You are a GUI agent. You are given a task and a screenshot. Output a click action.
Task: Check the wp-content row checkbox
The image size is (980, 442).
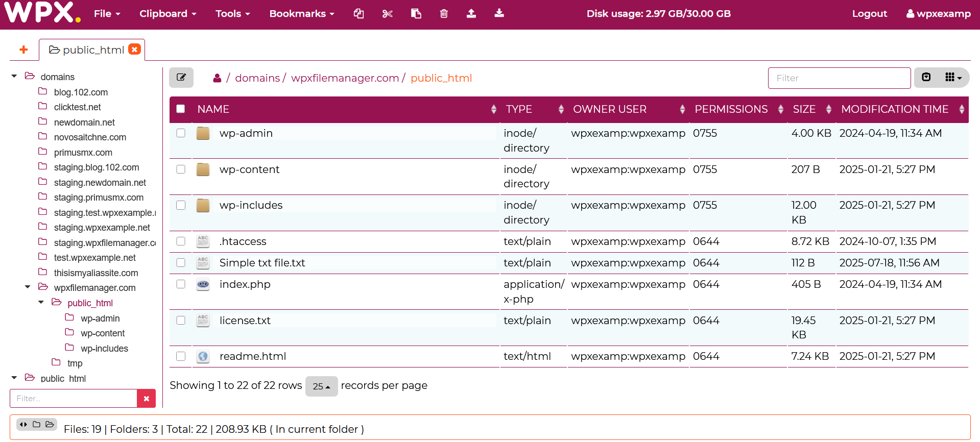(181, 169)
